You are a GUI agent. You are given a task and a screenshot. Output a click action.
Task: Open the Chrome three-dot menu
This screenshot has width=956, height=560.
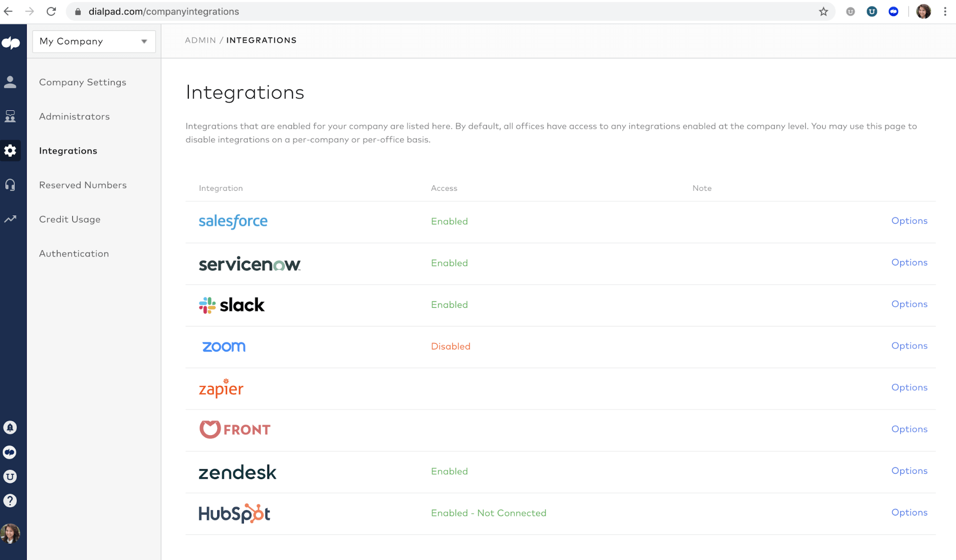[x=945, y=11]
